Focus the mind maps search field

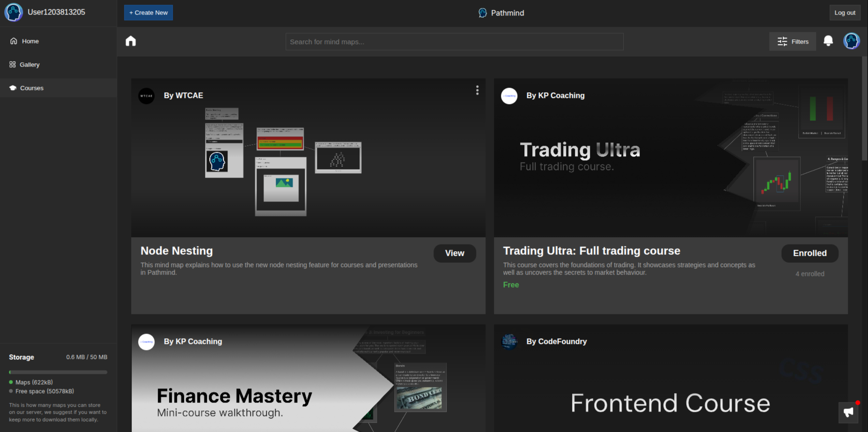(454, 42)
